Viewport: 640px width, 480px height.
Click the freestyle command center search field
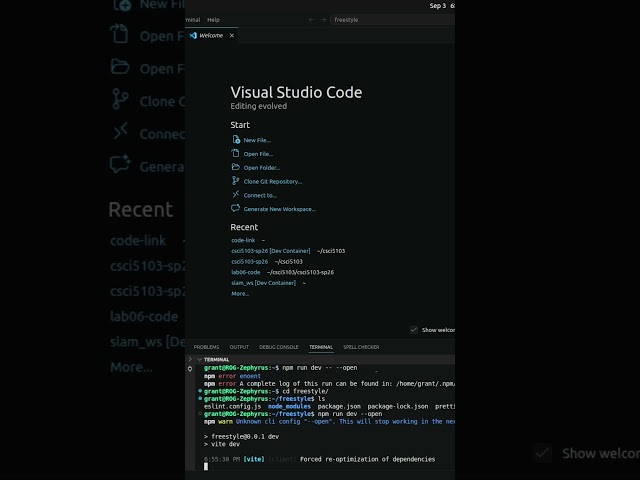(392, 20)
